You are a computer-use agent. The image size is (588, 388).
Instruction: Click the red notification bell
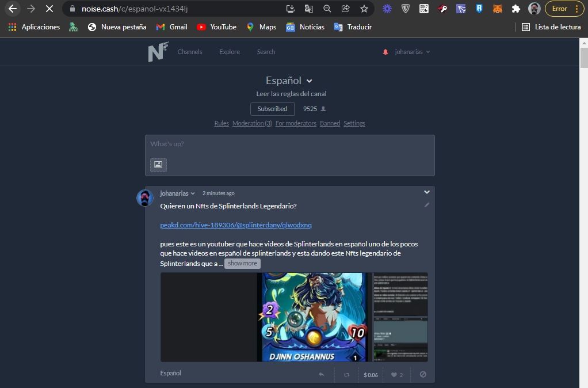(x=385, y=52)
